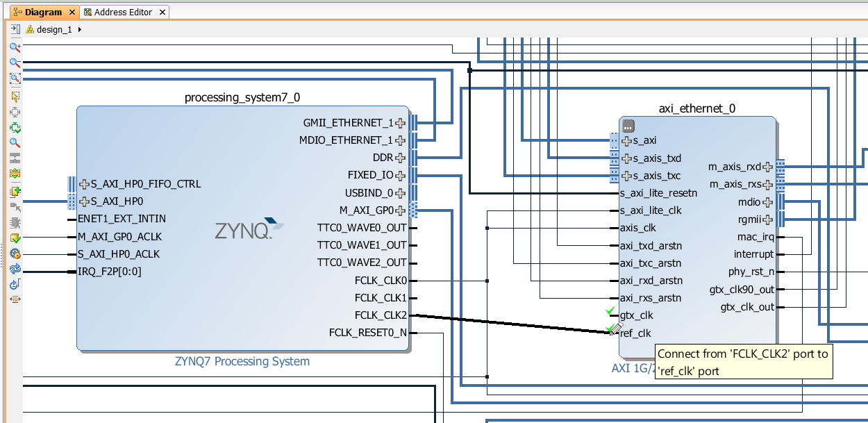Select the ref_clk input pin
Viewport: 868px width, 423px height.
635,333
